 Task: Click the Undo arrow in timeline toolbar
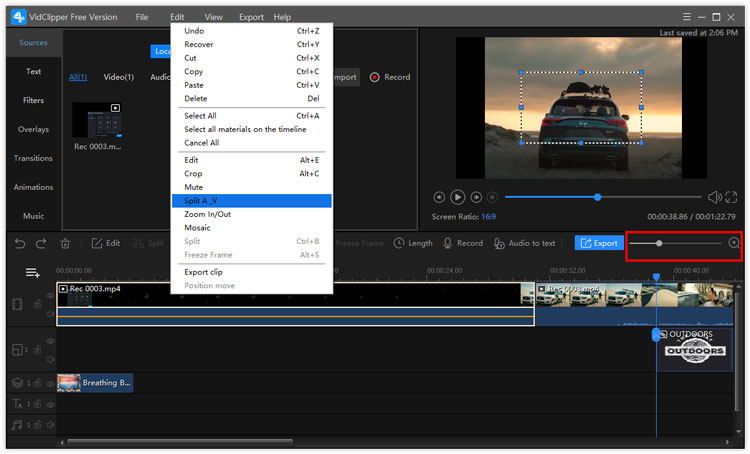click(x=20, y=244)
